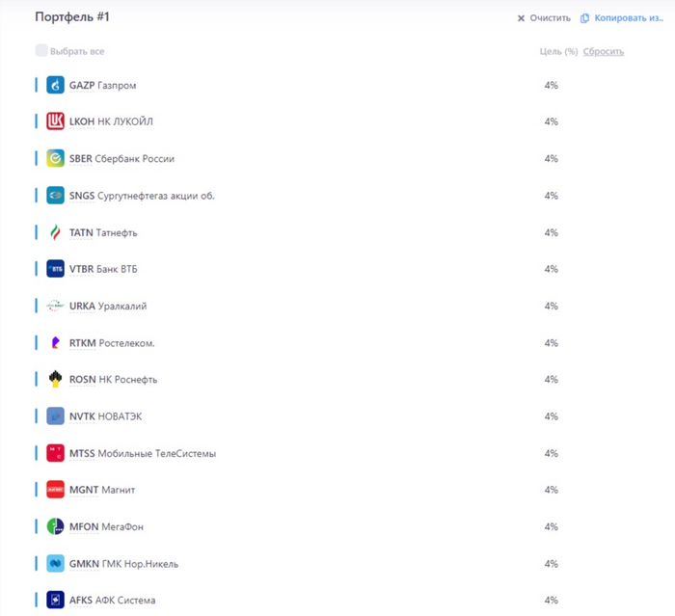Click the Сбросить link
Viewport: 675px width, 616px height.
[603, 51]
